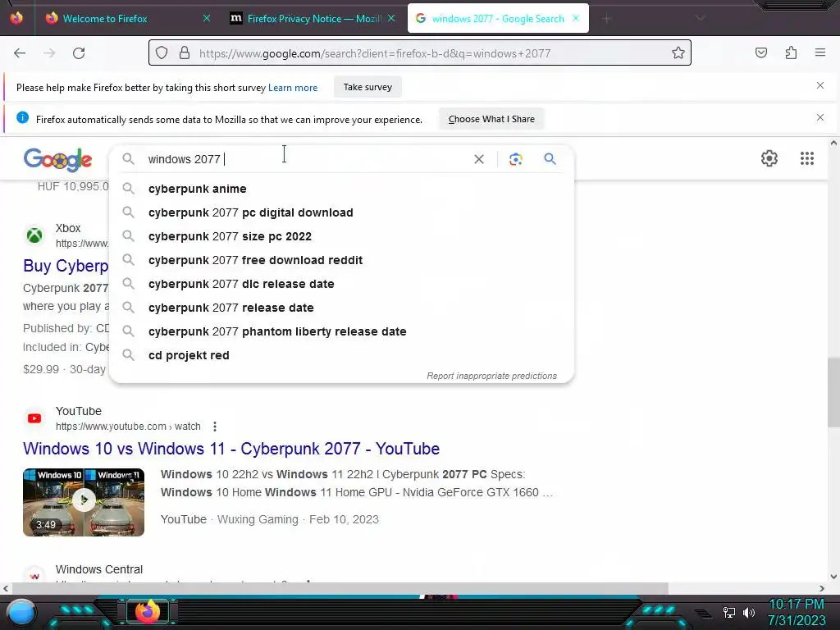This screenshot has width=840, height=630.
Task: Close the windows 2077 Google Search tab
Action: (576, 18)
